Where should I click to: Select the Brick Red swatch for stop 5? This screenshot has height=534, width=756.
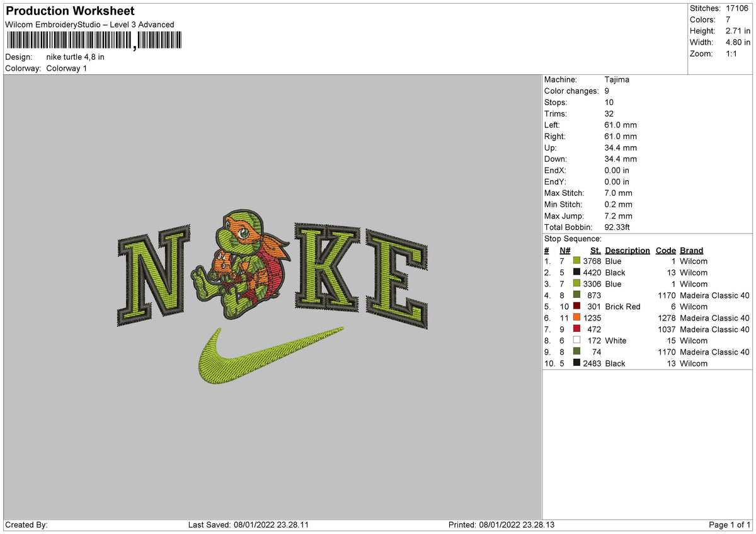tap(576, 307)
